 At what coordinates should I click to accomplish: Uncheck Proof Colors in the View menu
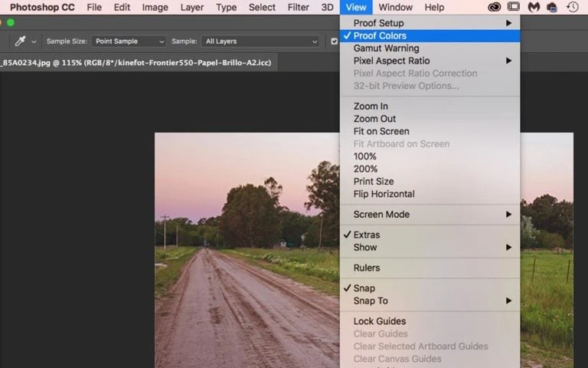[x=430, y=36]
